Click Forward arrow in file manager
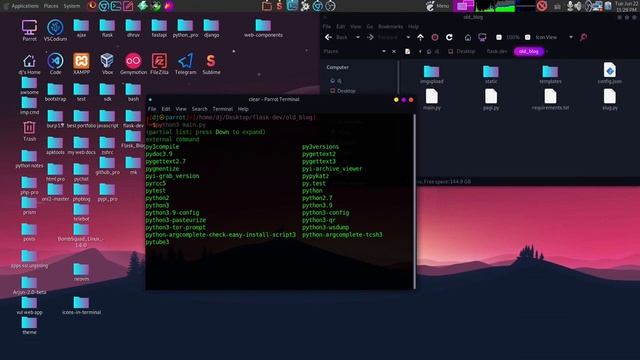Image resolution: width=640 pixels, height=360 pixels. click(x=370, y=37)
